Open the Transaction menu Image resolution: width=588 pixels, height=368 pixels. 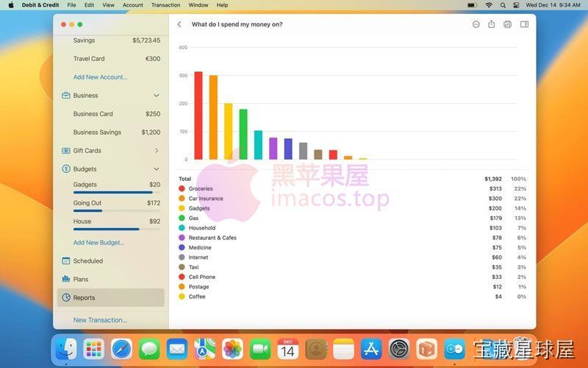point(166,5)
